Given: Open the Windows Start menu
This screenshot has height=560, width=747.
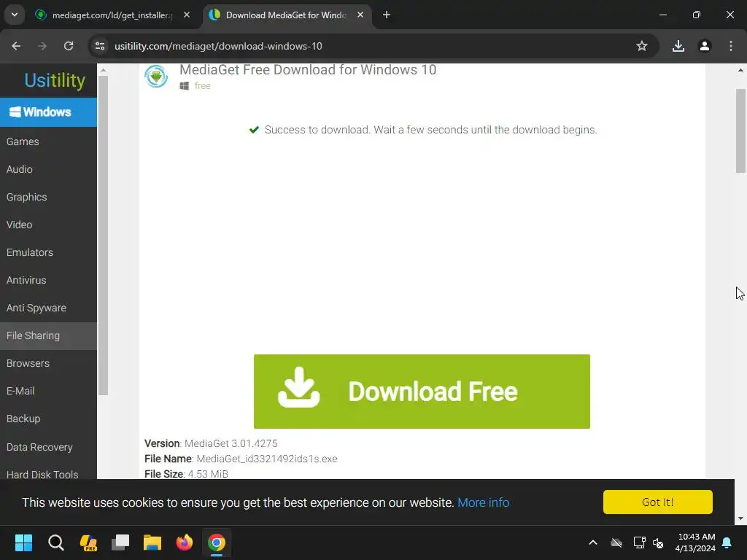Looking at the screenshot, I should (23, 542).
